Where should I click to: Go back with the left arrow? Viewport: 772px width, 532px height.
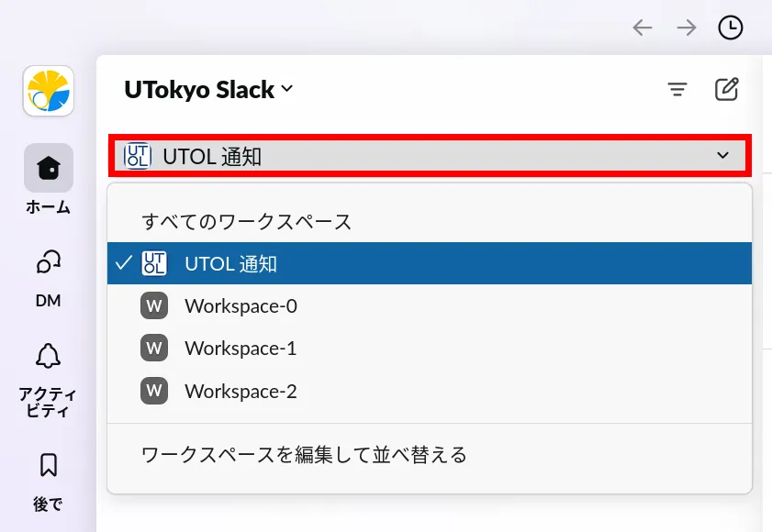[x=643, y=28]
